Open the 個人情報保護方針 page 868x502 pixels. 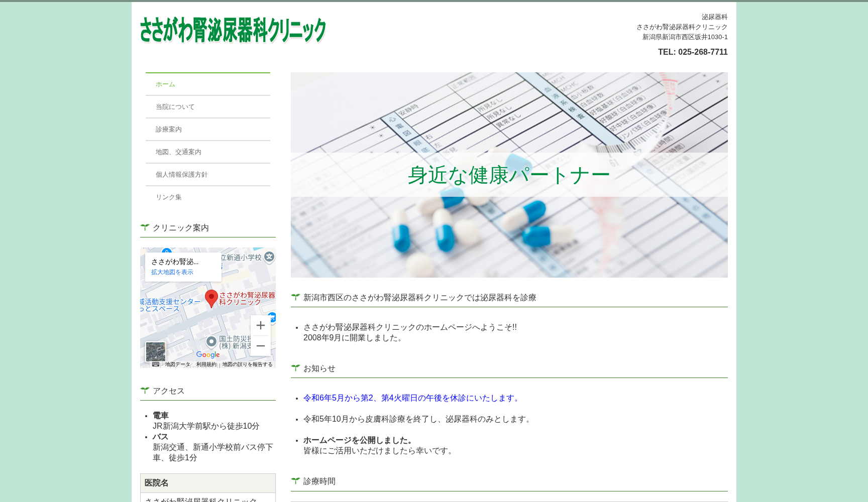(181, 174)
